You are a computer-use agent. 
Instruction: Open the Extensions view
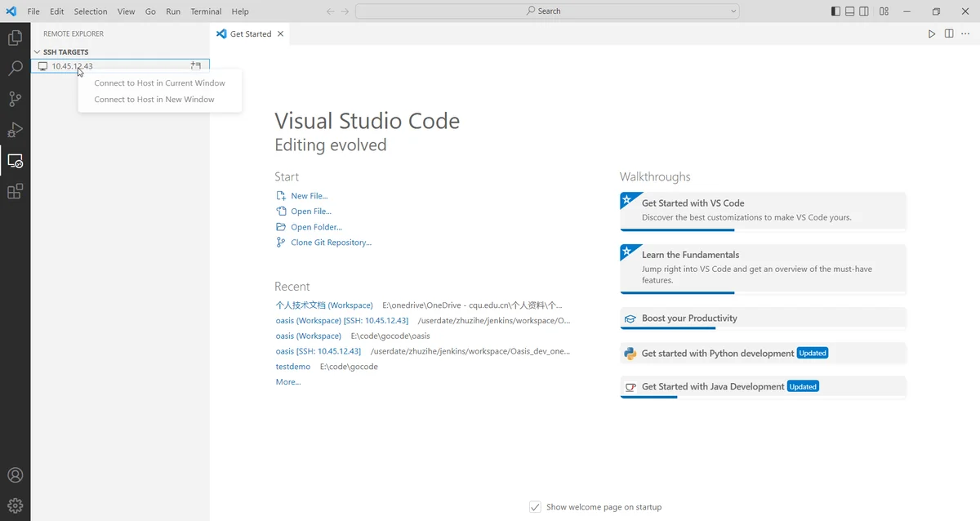point(15,192)
